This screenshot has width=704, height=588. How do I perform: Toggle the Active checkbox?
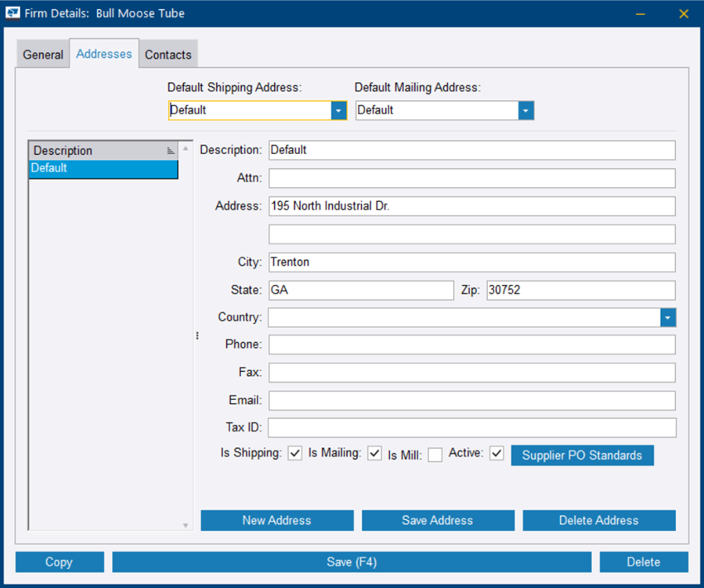point(497,454)
